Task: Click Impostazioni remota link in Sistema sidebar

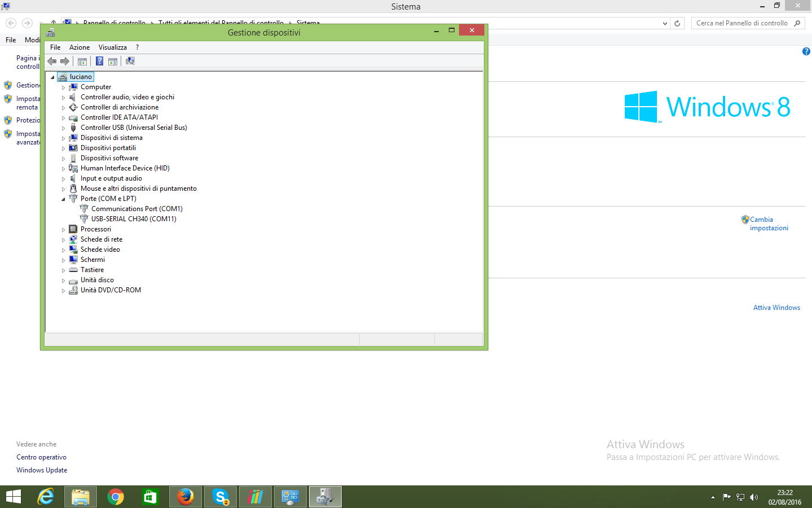Action: pos(28,103)
